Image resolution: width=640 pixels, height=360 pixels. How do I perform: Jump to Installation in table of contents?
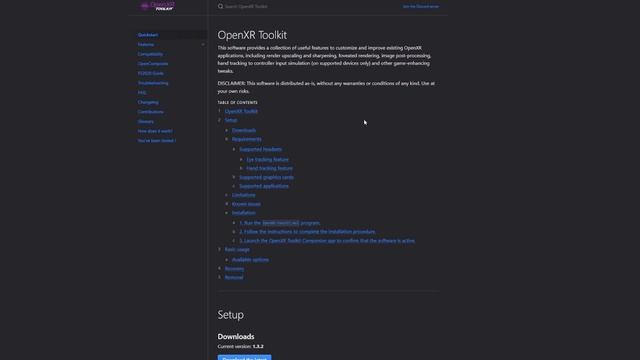pyautogui.click(x=244, y=213)
